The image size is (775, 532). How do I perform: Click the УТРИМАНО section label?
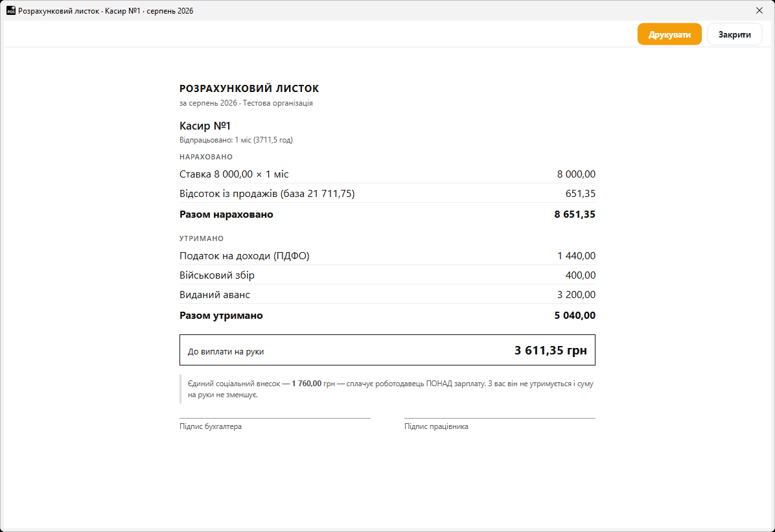(x=202, y=238)
